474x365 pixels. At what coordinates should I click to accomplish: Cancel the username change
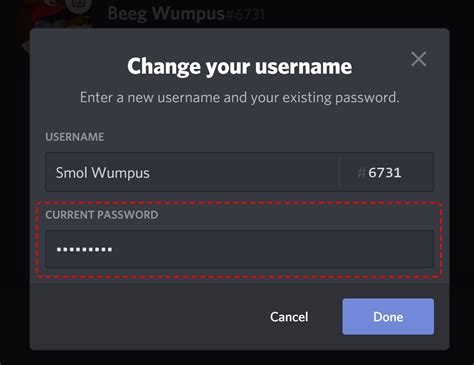point(289,317)
